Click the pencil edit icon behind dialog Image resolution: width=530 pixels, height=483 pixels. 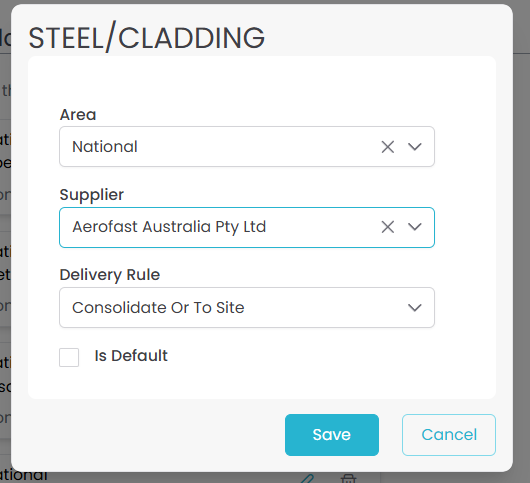click(307, 479)
